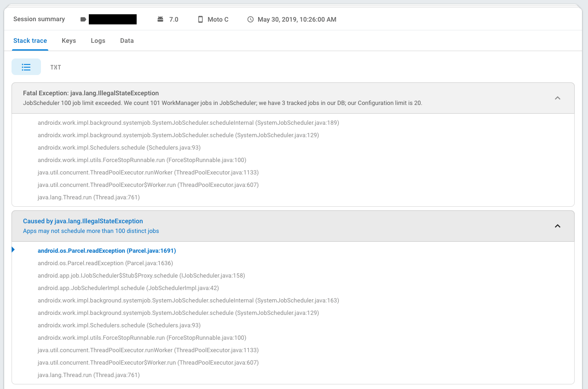
Task: Click the Moto C device name
Action: 218,19
